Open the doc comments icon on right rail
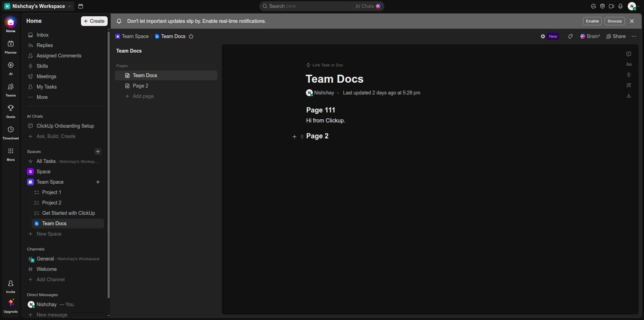Viewport: 644px width, 320px height. (629, 54)
